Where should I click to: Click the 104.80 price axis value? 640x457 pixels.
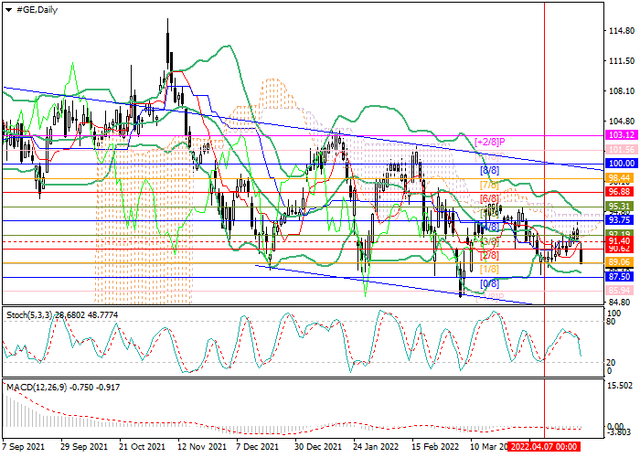click(621, 122)
